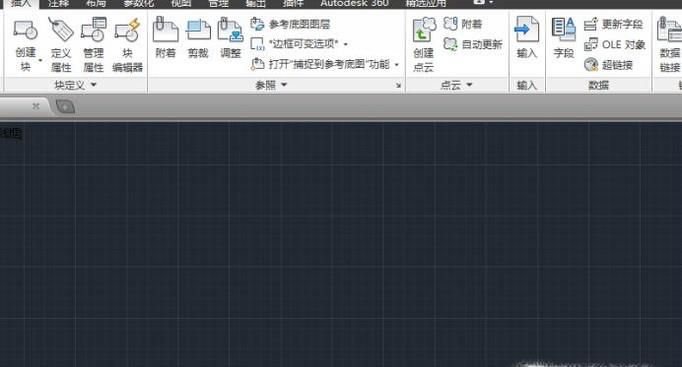The image size is (682, 367).
Task: Close the current drawing file tab
Action: (36, 106)
